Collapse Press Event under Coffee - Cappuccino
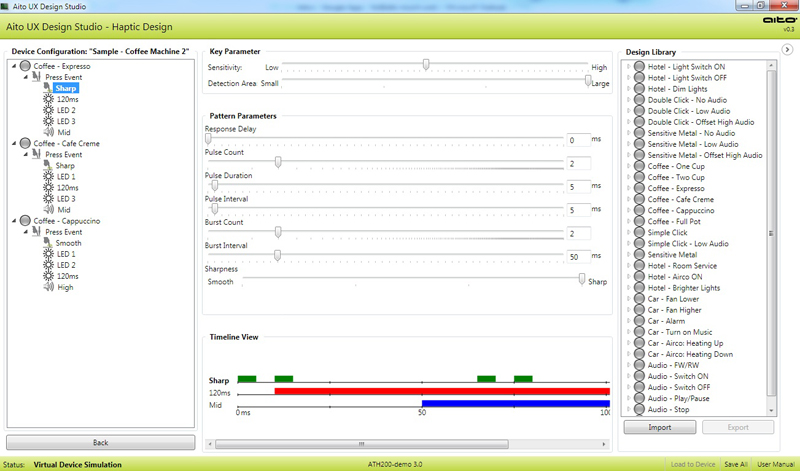 pyautogui.click(x=26, y=232)
